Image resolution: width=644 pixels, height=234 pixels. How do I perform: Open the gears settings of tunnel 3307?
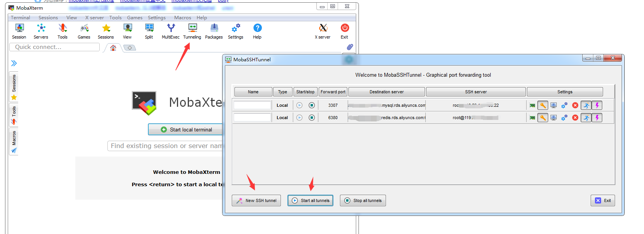pos(564,105)
